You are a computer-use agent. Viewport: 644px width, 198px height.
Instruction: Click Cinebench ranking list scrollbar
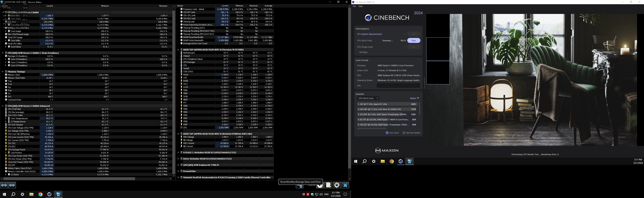pyautogui.click(x=420, y=109)
